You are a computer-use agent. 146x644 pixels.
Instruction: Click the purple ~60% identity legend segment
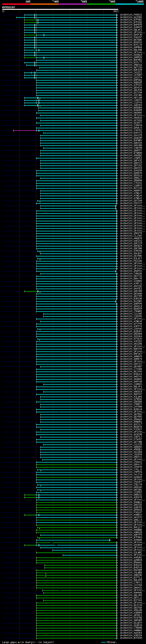73,4
